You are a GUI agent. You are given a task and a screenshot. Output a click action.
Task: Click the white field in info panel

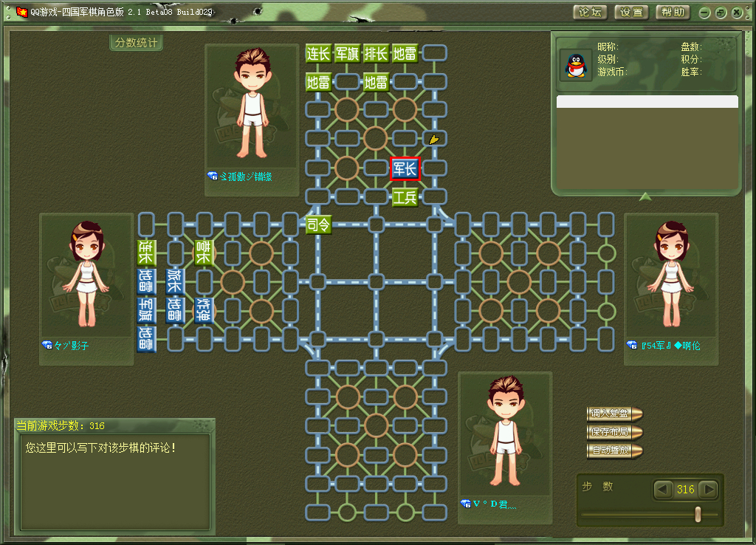point(647,101)
